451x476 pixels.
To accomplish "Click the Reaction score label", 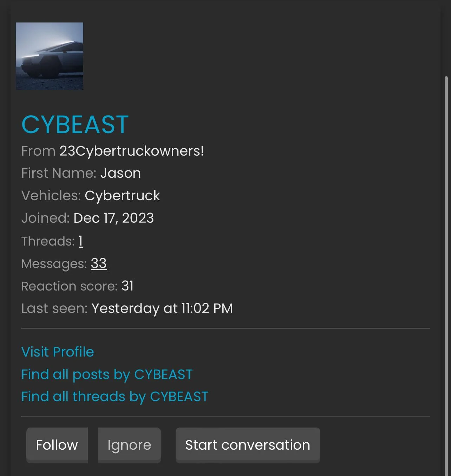I will 69,286.
